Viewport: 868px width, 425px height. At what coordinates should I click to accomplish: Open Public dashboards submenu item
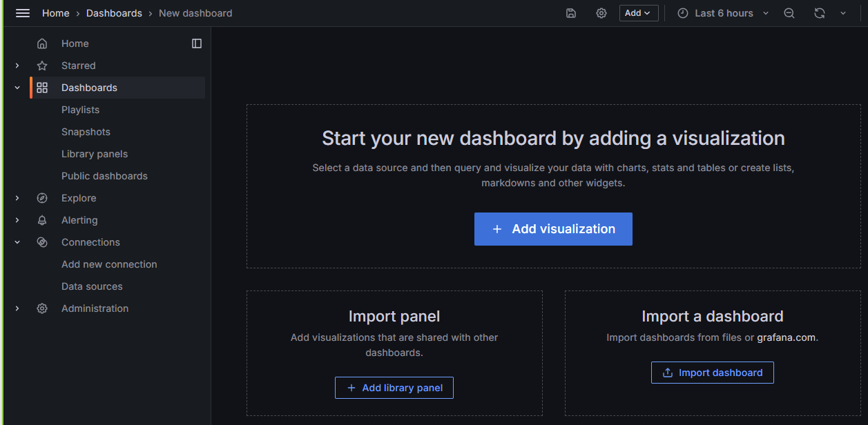pyautogui.click(x=104, y=176)
